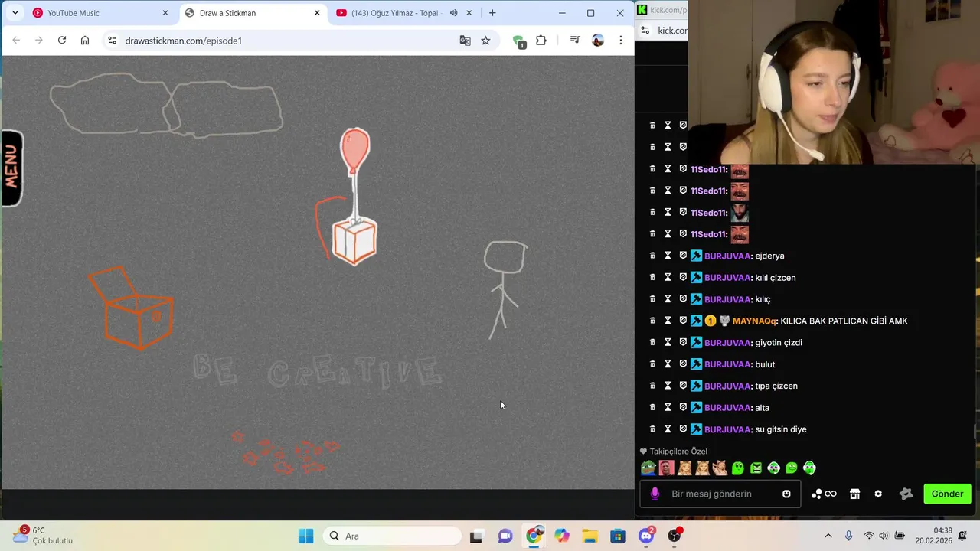Open the green extension with badge 1
980x551 pixels.
click(519, 41)
